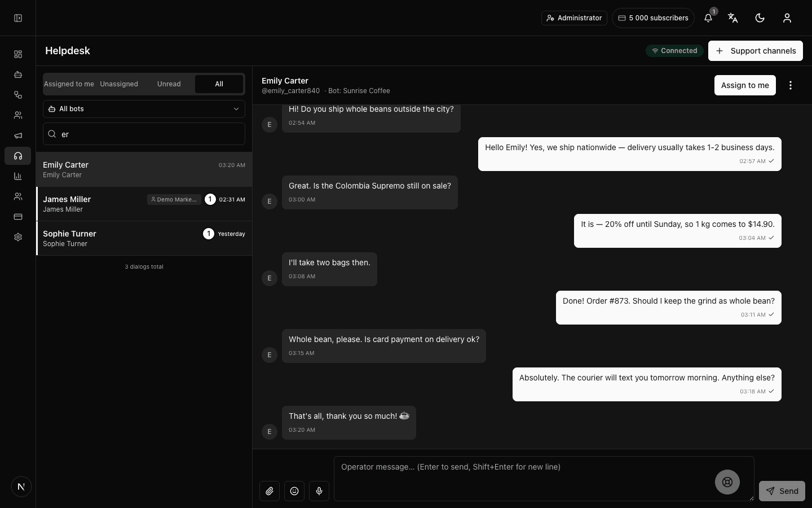Click the 'I'll take two bags then.' message

click(x=329, y=269)
